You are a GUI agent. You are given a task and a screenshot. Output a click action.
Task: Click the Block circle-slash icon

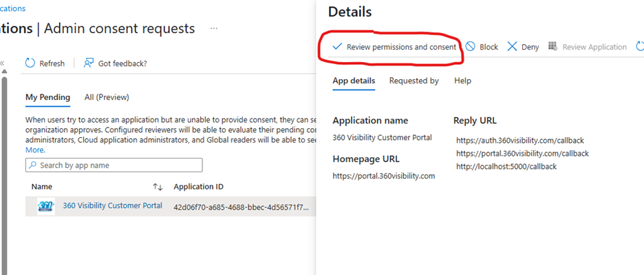tap(470, 46)
